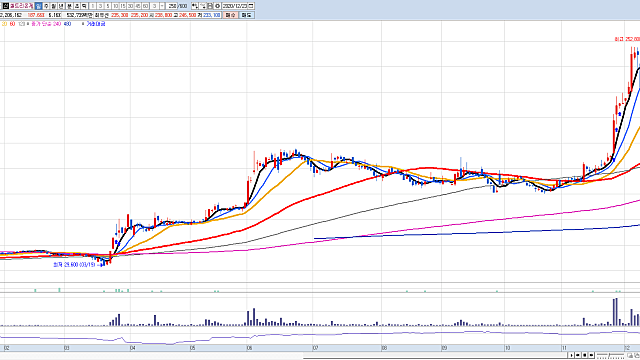The width and height of the screenshot is (640, 360).
Task: Click the yellow 20 moving average legend
Action: coord(4,24)
